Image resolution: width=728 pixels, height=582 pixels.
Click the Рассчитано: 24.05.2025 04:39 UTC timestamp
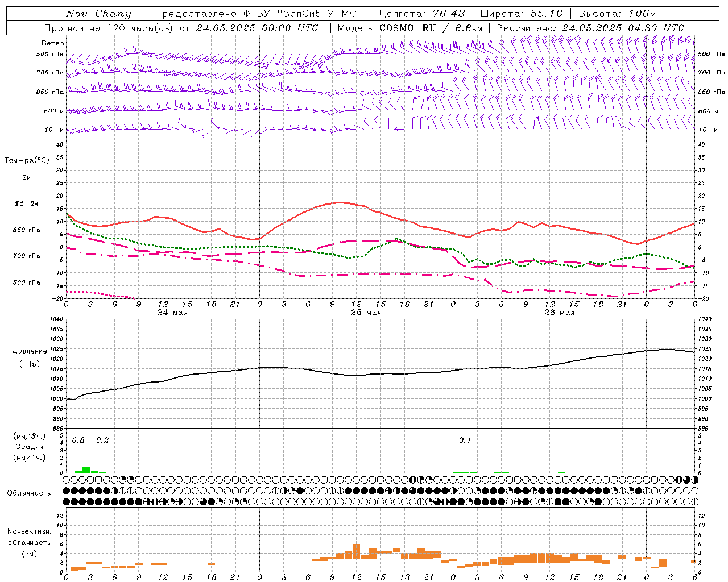point(590,28)
